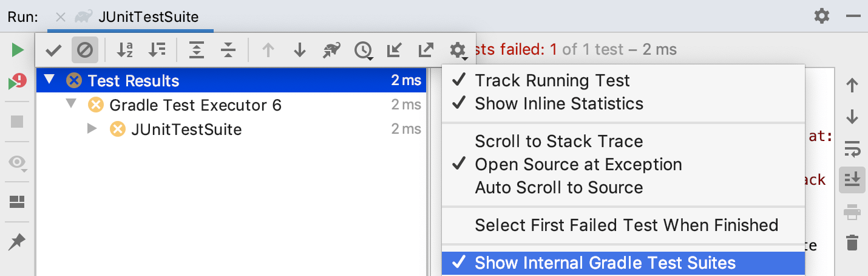
Task: Sort tests alphabetically
Action: tap(125, 50)
